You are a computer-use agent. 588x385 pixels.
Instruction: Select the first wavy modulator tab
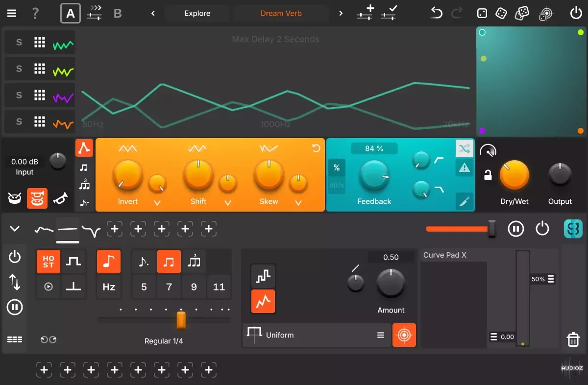tap(44, 229)
